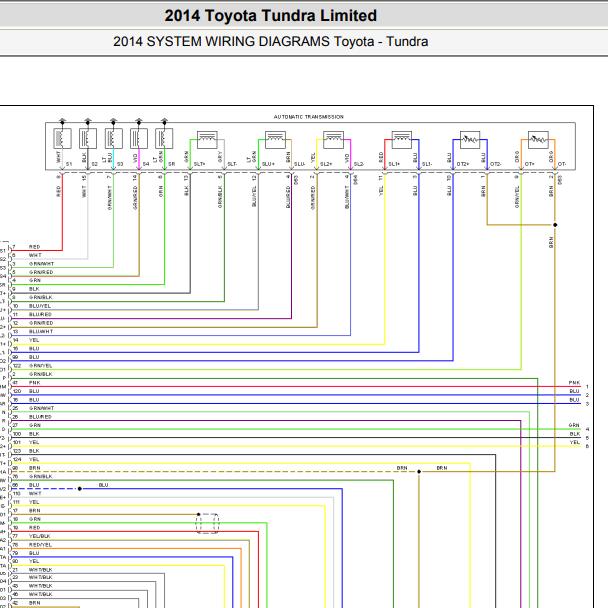Click the pin 77 YEL/BLK wire label
The height and width of the screenshot is (608, 608).
(x=40, y=536)
